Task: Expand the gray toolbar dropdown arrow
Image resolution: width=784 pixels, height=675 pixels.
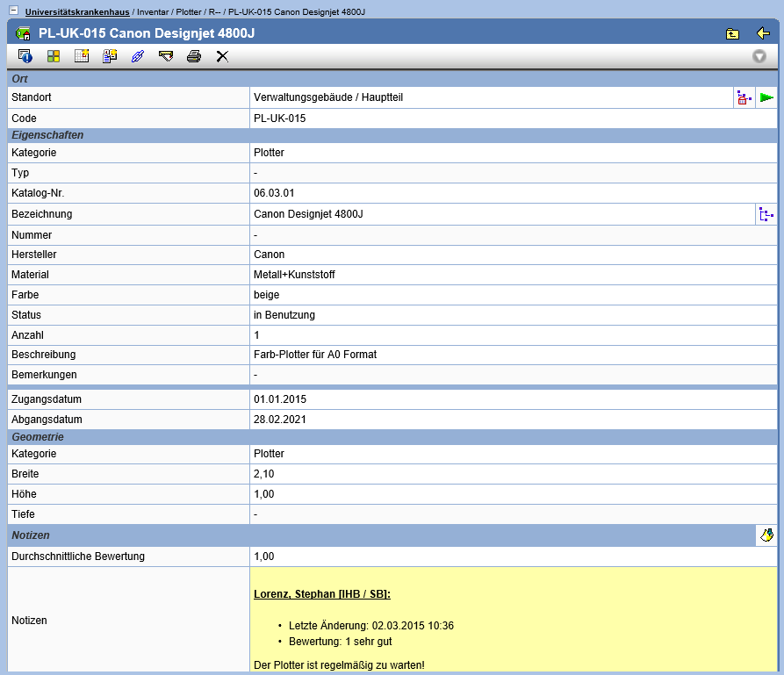Action: tap(759, 56)
